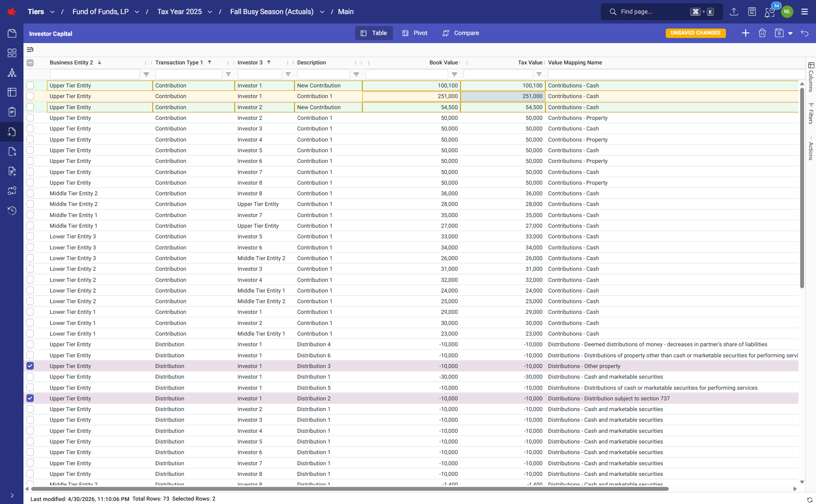Image resolution: width=816 pixels, height=504 pixels.
Task: Open the Business Entity column menu
Action: coord(146,63)
